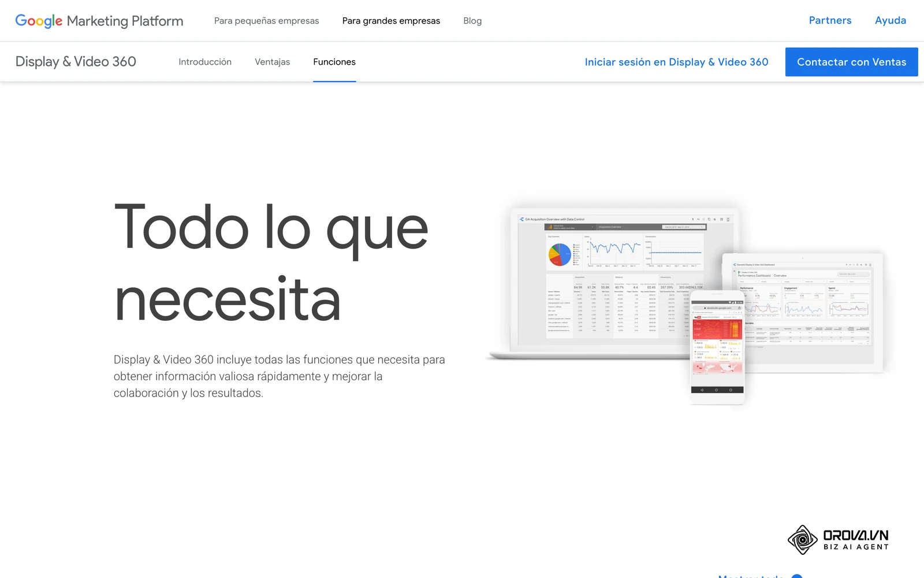Switch to the Introducción tab
Image resolution: width=924 pixels, height=578 pixels.
(x=205, y=62)
